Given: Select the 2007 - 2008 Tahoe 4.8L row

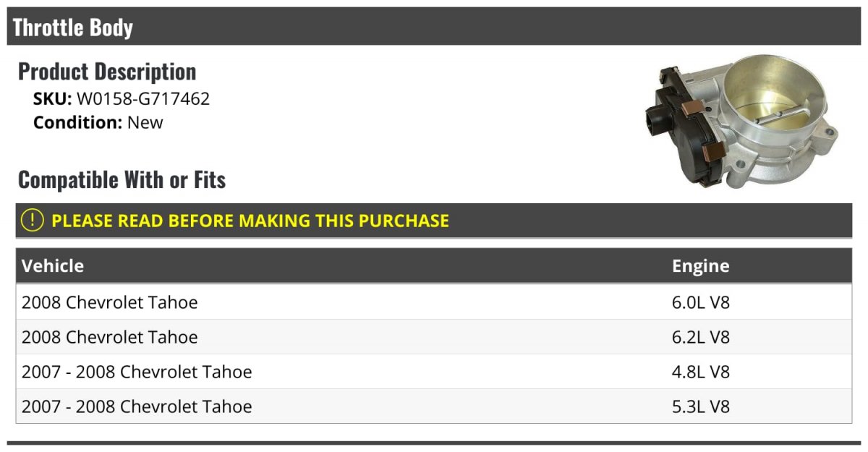Looking at the screenshot, I should pos(434,372).
